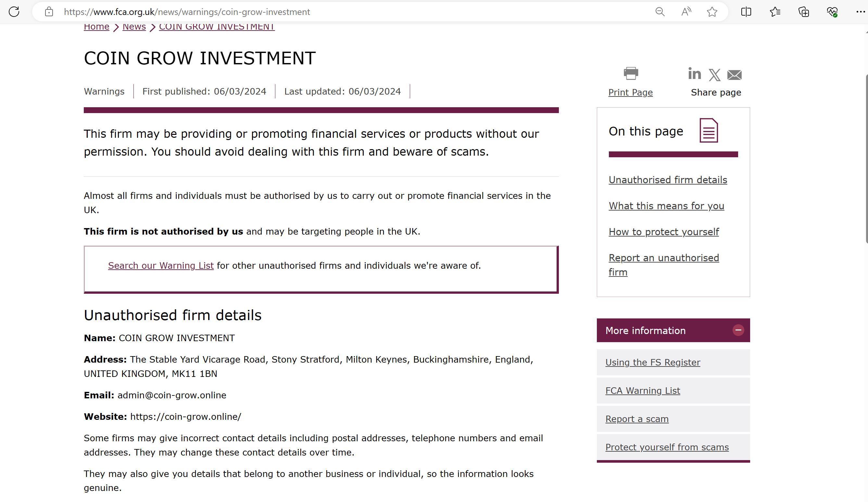Screen dimensions: 868x502
Task: Click the printer icon
Action: (631, 73)
